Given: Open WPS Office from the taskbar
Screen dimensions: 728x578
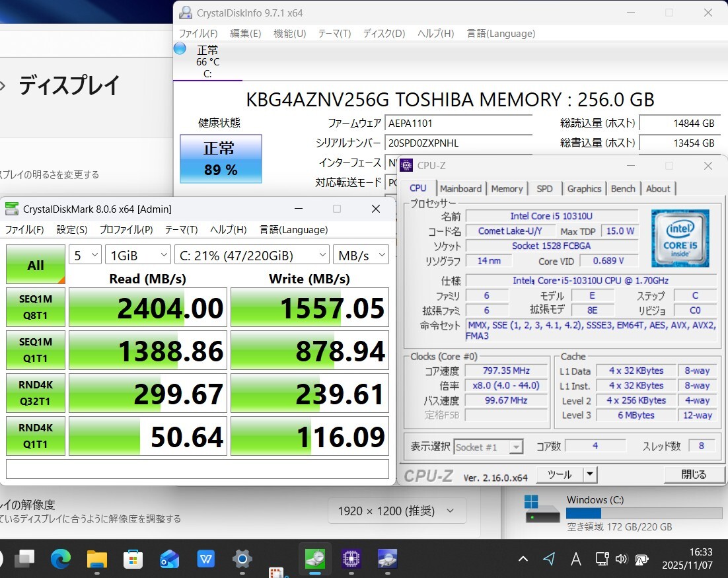Looking at the screenshot, I should 206,560.
